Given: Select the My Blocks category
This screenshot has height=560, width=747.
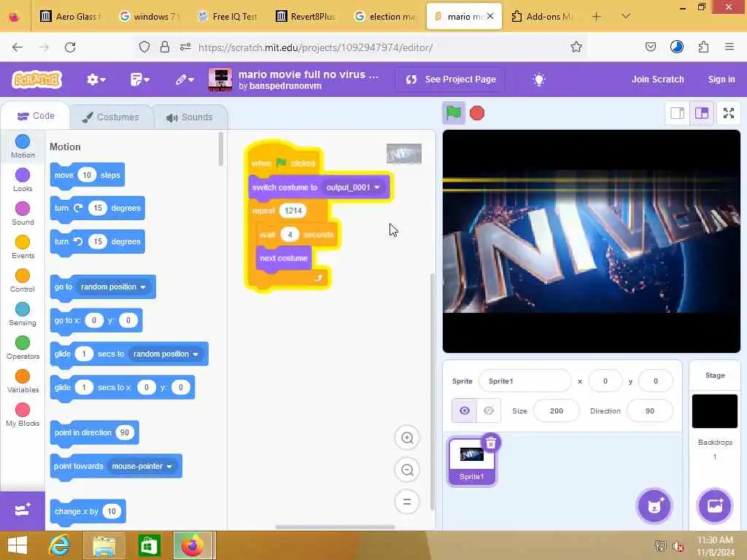Looking at the screenshot, I should click(23, 415).
